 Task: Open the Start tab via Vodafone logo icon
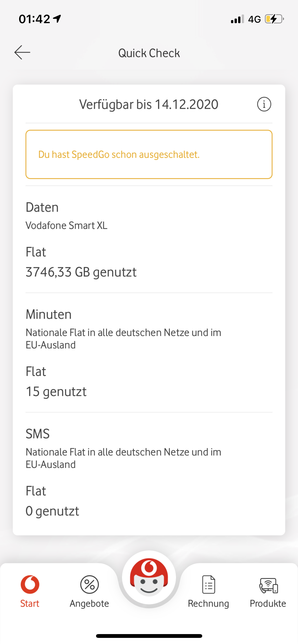(30, 585)
